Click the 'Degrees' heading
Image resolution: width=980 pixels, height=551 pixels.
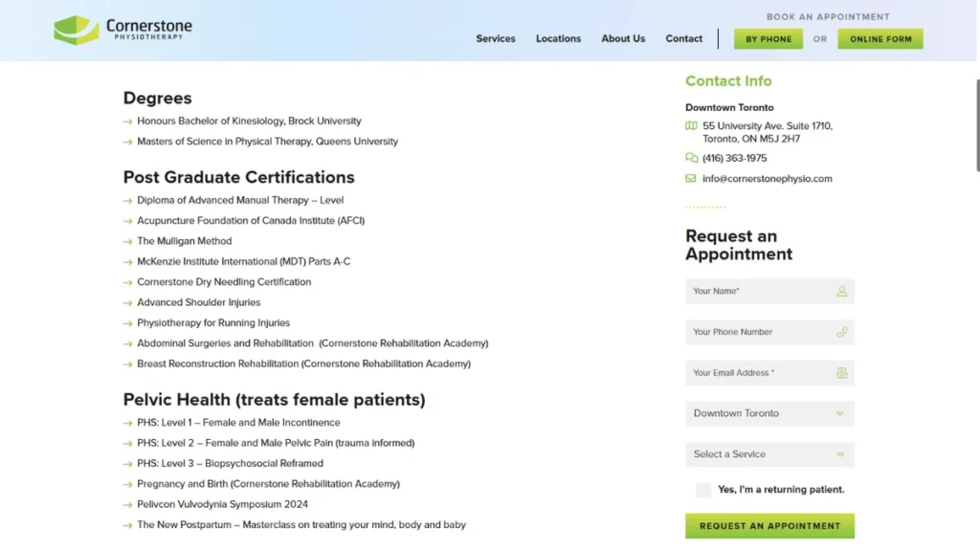click(x=158, y=99)
